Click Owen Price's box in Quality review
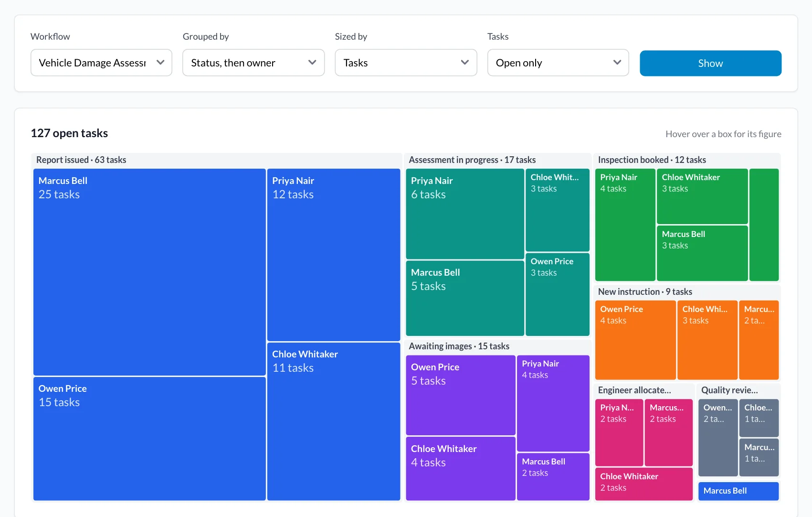Viewport: 812px width, 517px height. (x=718, y=438)
